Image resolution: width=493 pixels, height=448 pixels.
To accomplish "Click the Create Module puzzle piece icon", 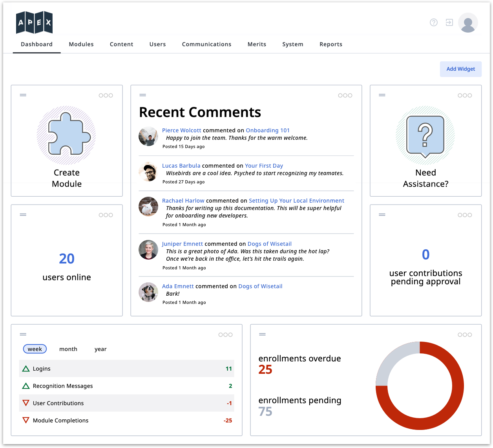I will pyautogui.click(x=66, y=135).
